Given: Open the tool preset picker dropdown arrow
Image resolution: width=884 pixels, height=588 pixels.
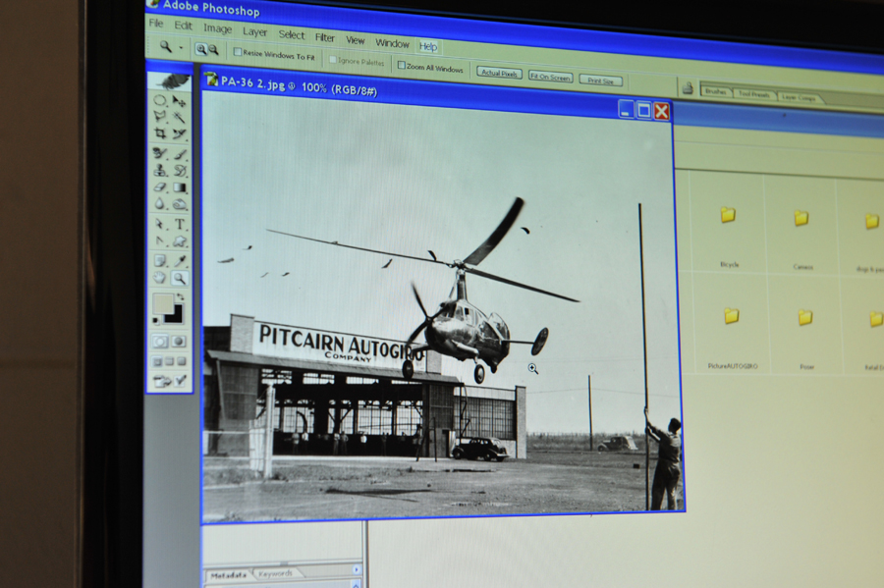Looking at the screenshot, I should point(182,47).
